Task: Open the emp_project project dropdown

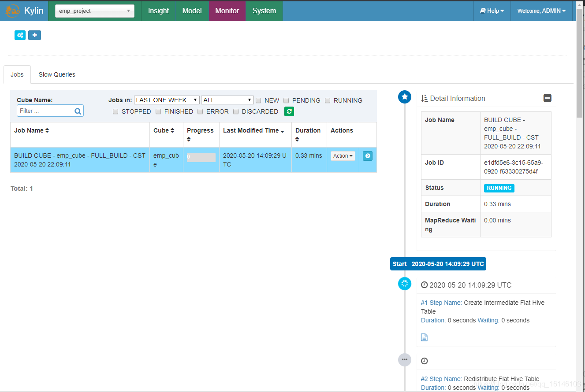Action: tap(95, 11)
